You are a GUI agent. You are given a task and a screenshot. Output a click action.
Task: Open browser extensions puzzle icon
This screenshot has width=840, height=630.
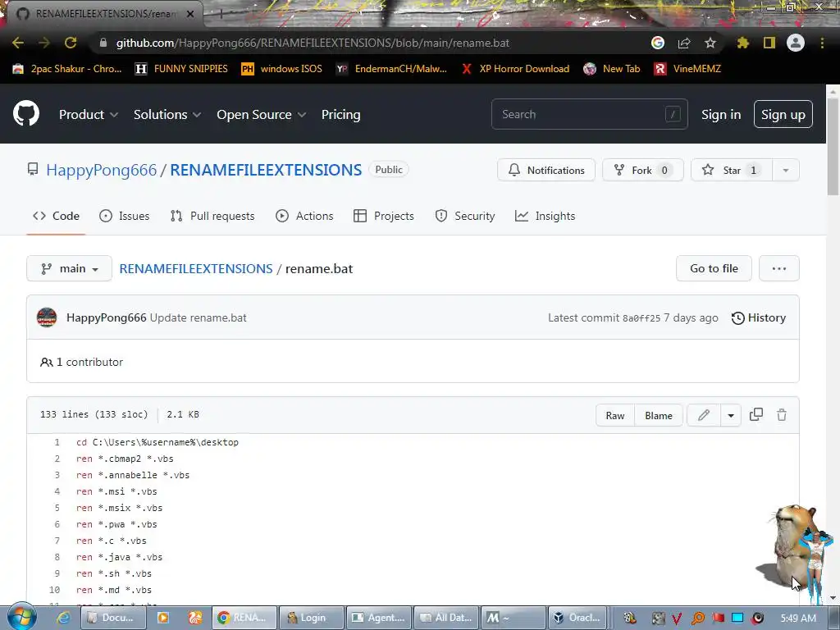pyautogui.click(x=742, y=43)
